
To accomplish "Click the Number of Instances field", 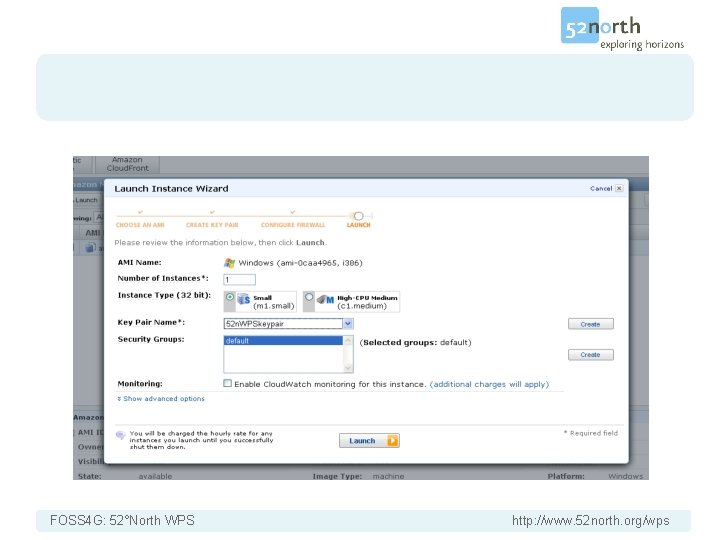I will pyautogui.click(x=239, y=279).
